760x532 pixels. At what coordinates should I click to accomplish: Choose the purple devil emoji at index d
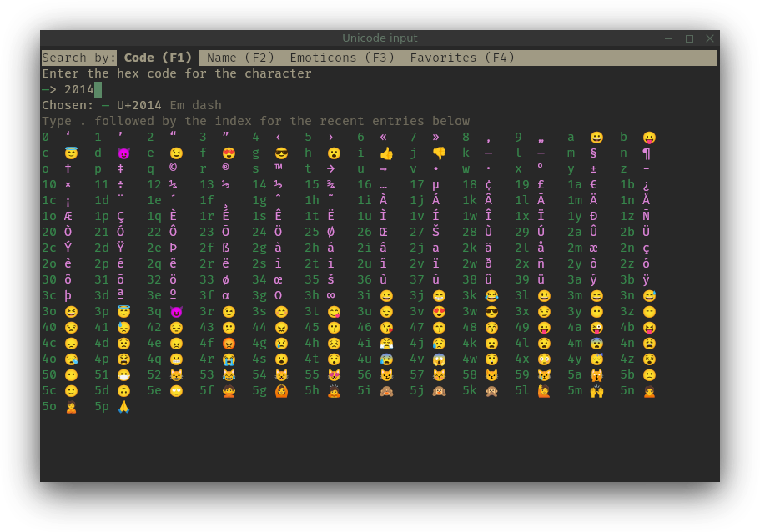point(123,153)
